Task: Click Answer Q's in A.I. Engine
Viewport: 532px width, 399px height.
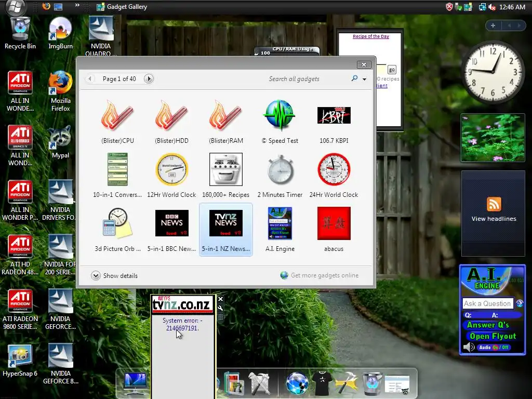Action: [x=488, y=325]
